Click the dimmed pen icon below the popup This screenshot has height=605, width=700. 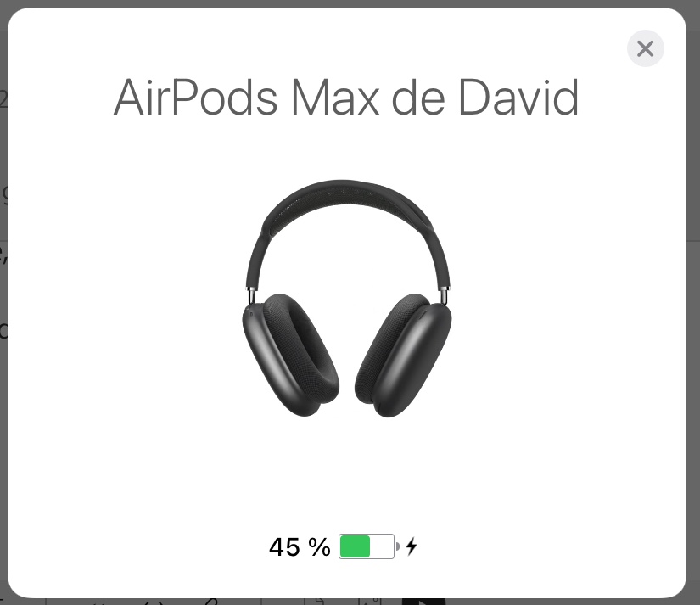211,602
